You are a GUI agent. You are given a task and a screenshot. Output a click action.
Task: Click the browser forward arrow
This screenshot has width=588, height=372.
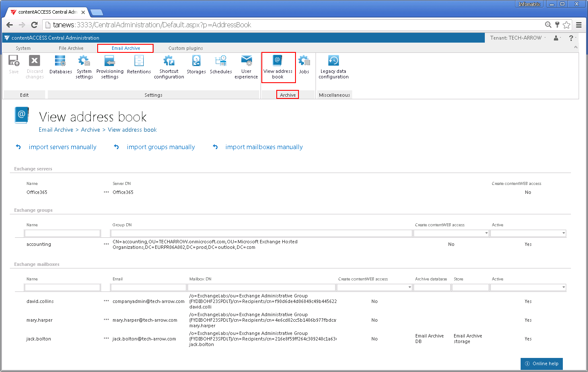coord(22,25)
